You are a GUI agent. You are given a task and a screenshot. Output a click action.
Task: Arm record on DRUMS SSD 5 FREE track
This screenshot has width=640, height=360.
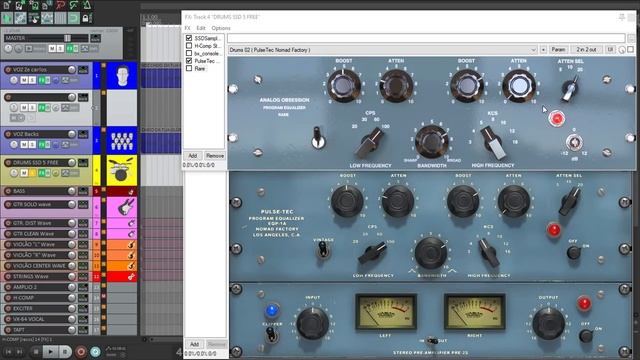click(x=8, y=162)
